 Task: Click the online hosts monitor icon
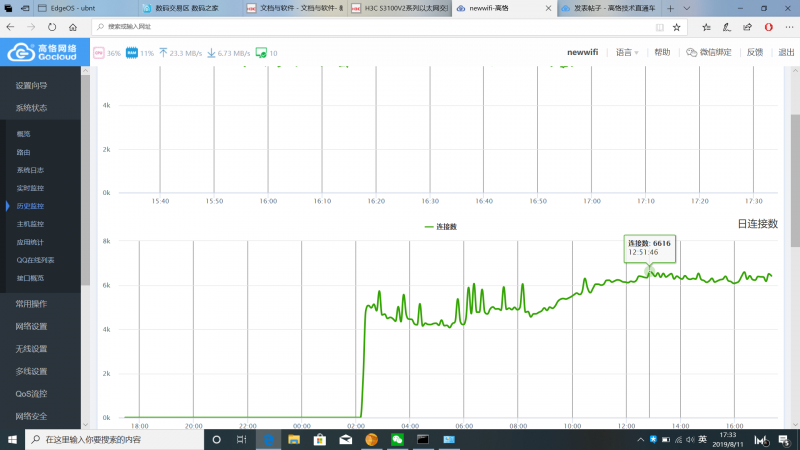click(x=261, y=53)
